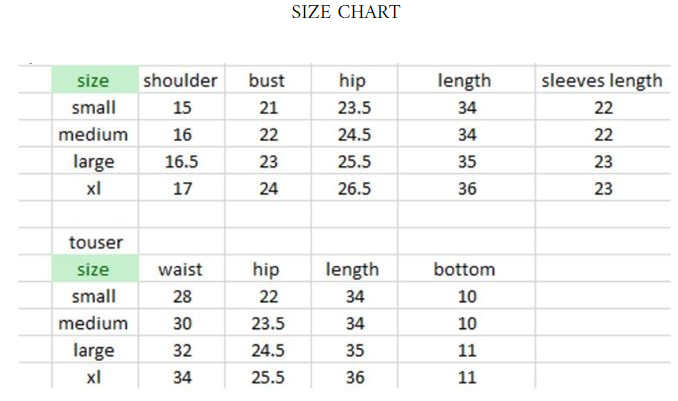This screenshot has height=401, width=678.
Task: Click the small bust value 21
Action: (267, 108)
